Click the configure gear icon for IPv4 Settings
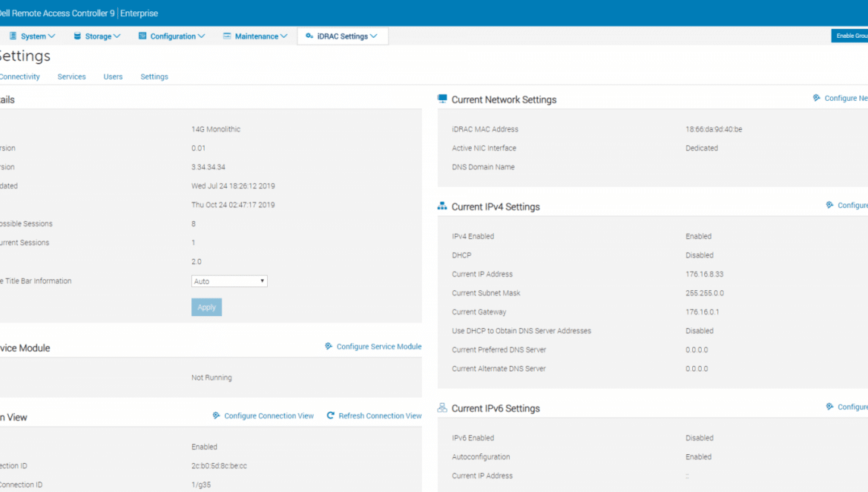Image resolution: width=868 pixels, height=492 pixels. pyautogui.click(x=830, y=205)
